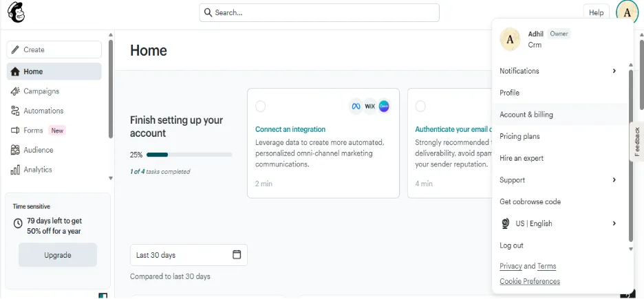Click 'Compared to last 30 days' text
The height and width of the screenshot is (299, 644).
(x=170, y=276)
